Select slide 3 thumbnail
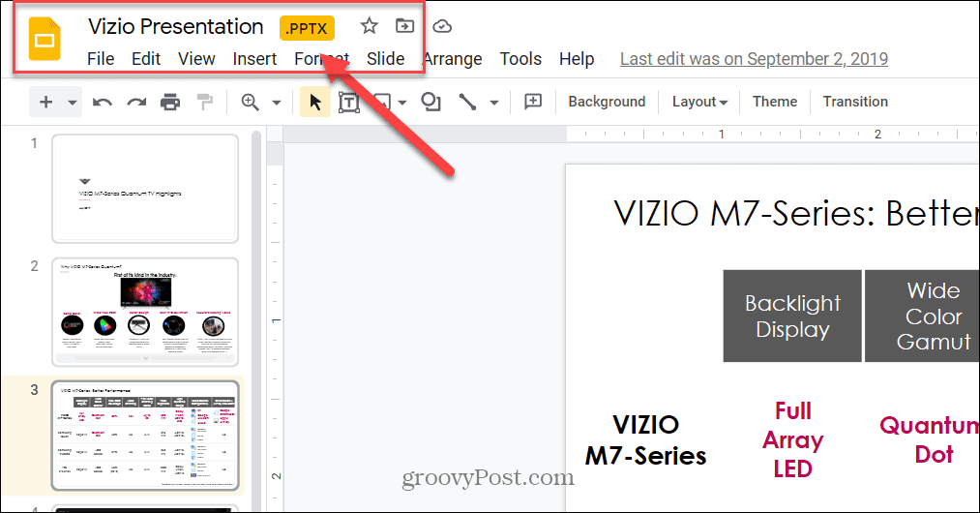 tap(145, 436)
